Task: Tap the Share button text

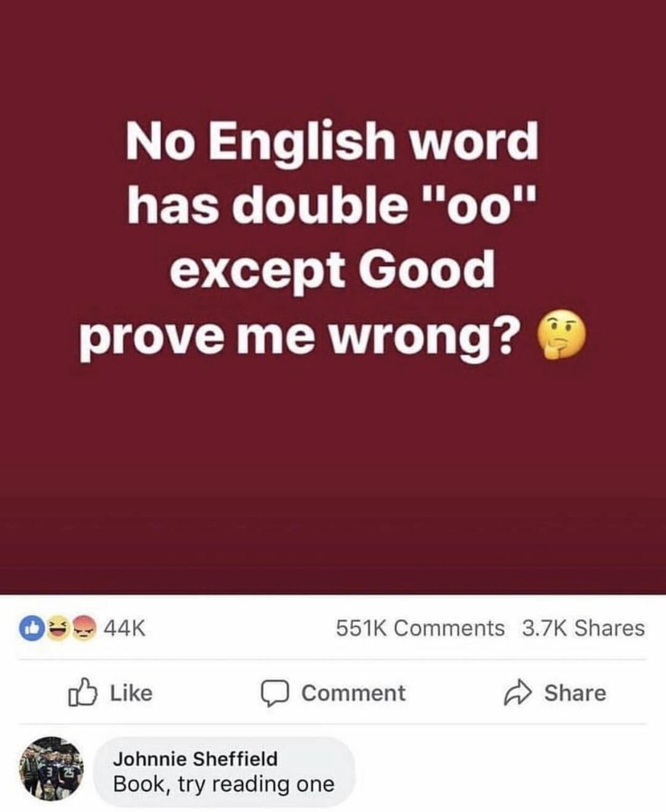Action: click(x=575, y=692)
